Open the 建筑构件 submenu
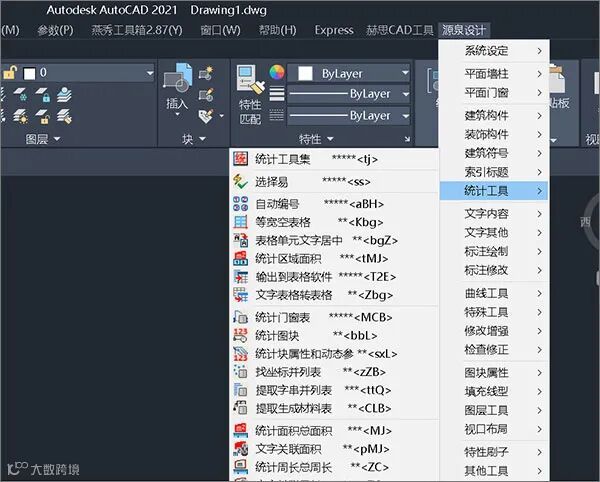The width and height of the screenshot is (600, 482). coord(494,115)
